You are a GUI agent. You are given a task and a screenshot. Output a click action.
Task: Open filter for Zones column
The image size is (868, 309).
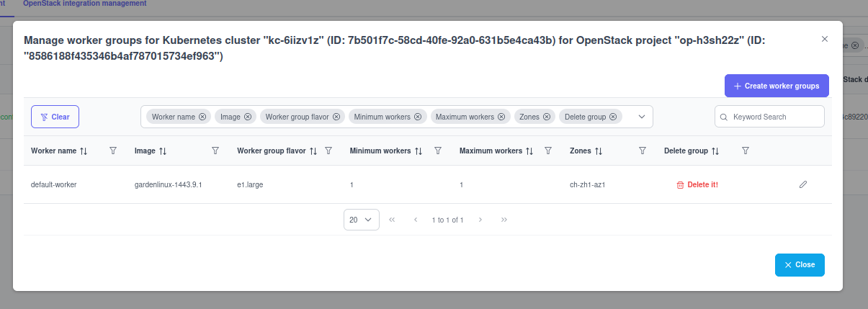(x=643, y=151)
